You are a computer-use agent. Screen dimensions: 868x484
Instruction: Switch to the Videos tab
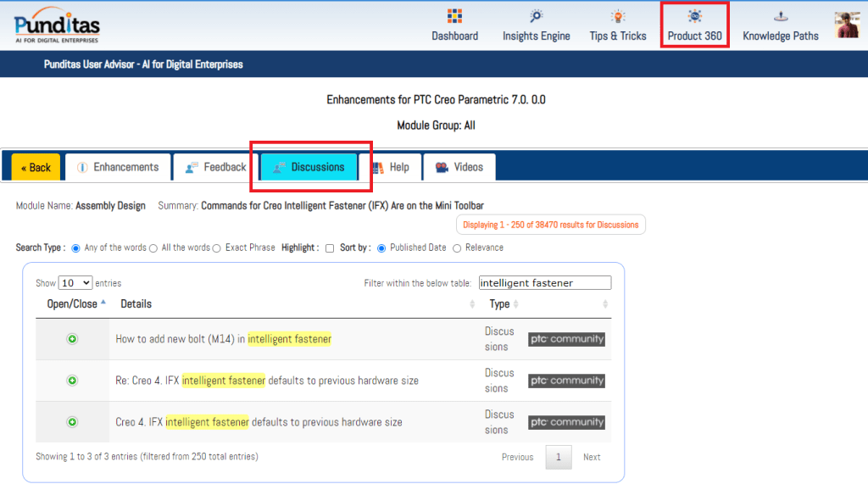click(x=459, y=167)
